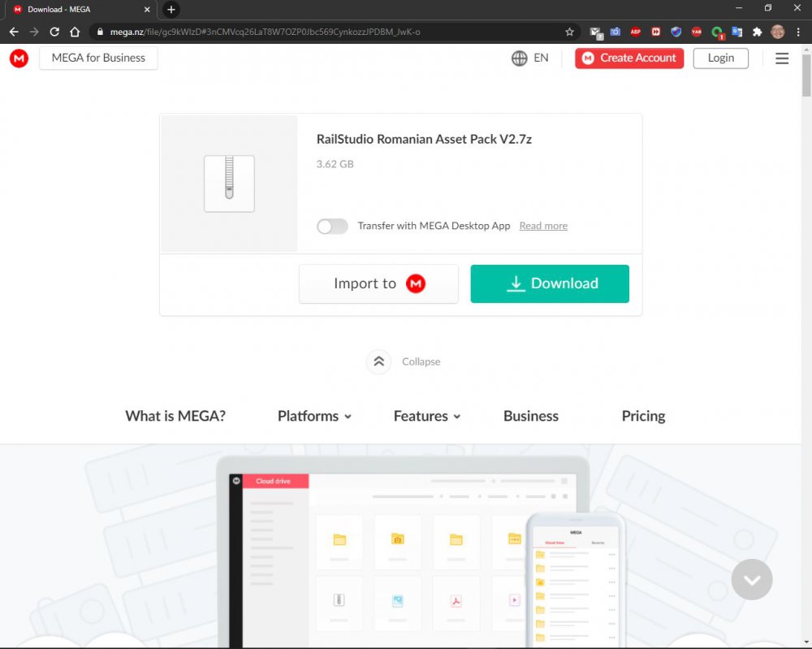This screenshot has width=812, height=649.
Task: Open the Chrome extensions puzzle icon
Action: click(758, 32)
